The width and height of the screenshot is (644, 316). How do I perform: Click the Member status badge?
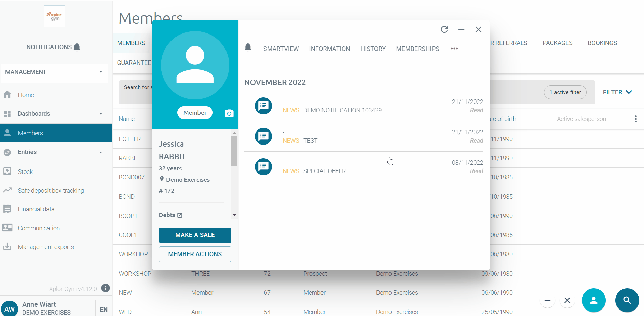pyautogui.click(x=195, y=113)
